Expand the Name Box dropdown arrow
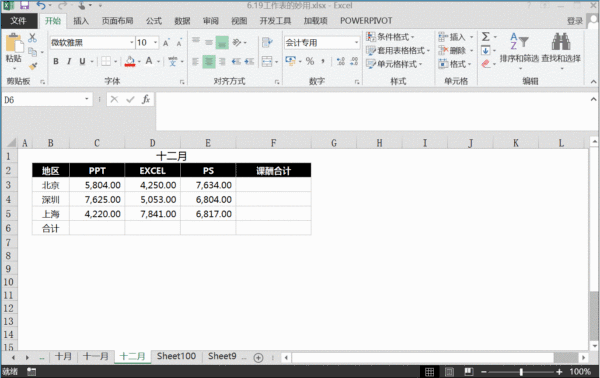600x378 pixels. pos(87,99)
